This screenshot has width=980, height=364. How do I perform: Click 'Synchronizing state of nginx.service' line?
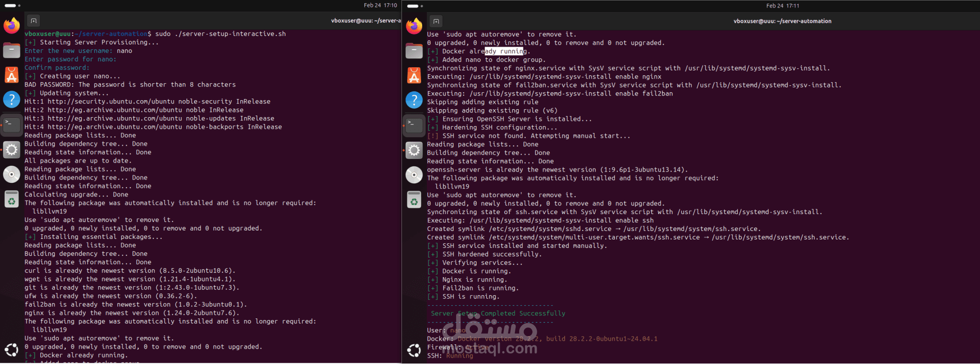click(628, 68)
